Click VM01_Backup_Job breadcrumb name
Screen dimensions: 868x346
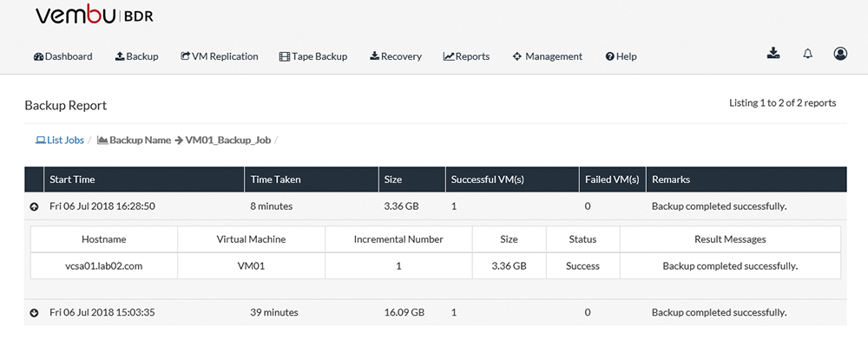point(228,140)
